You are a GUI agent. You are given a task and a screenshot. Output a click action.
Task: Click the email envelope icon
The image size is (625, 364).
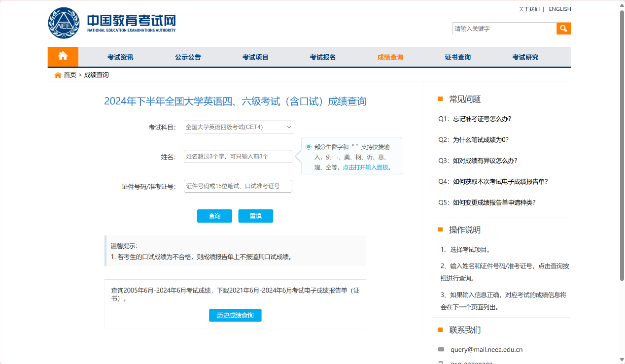point(441,350)
